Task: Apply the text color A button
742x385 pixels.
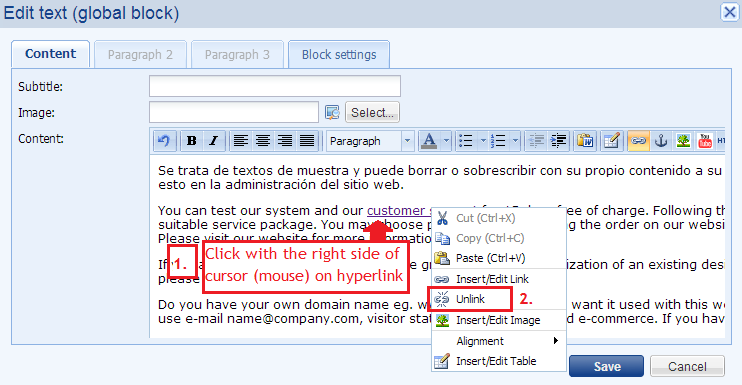Action: (x=429, y=140)
